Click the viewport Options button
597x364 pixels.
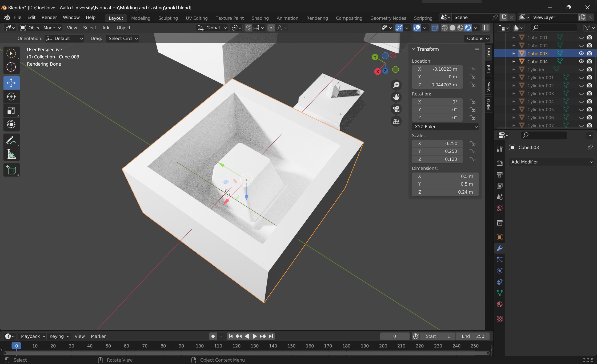[x=478, y=38]
